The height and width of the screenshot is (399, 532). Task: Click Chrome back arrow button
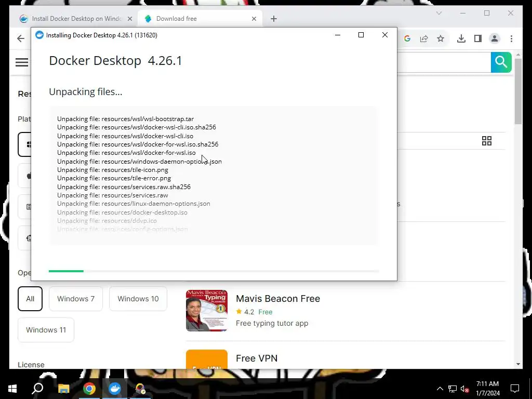21,38
